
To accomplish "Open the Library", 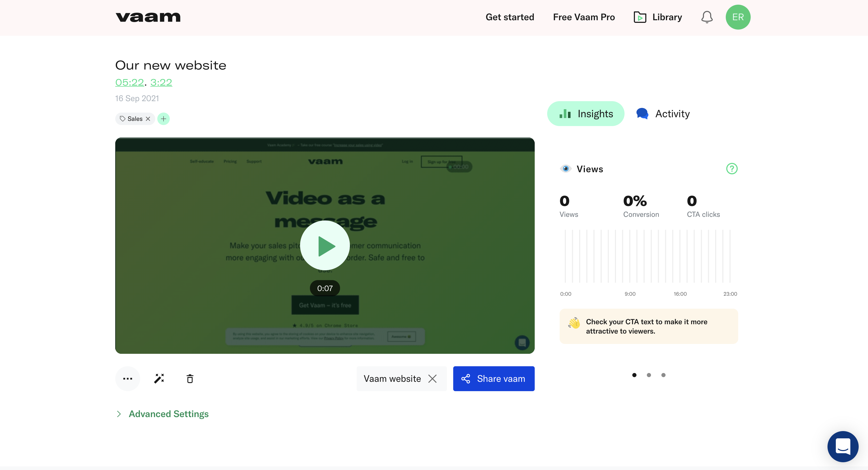I will pos(657,17).
